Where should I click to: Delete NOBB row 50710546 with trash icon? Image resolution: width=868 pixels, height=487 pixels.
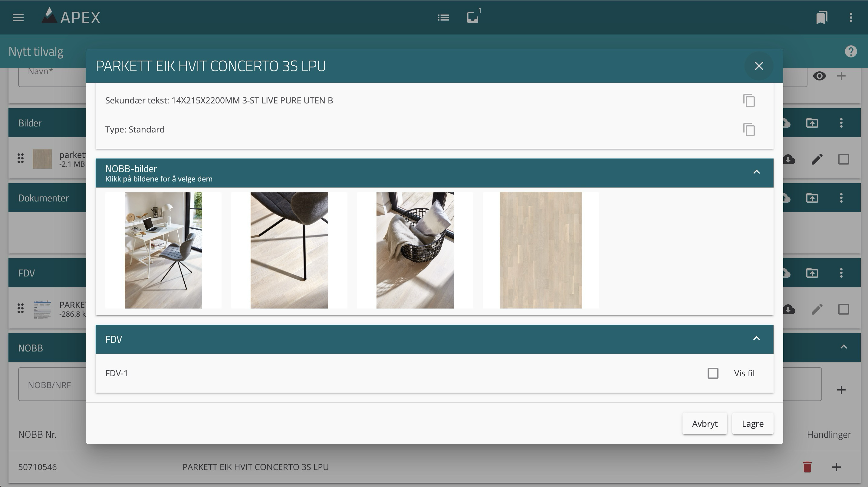(807, 467)
